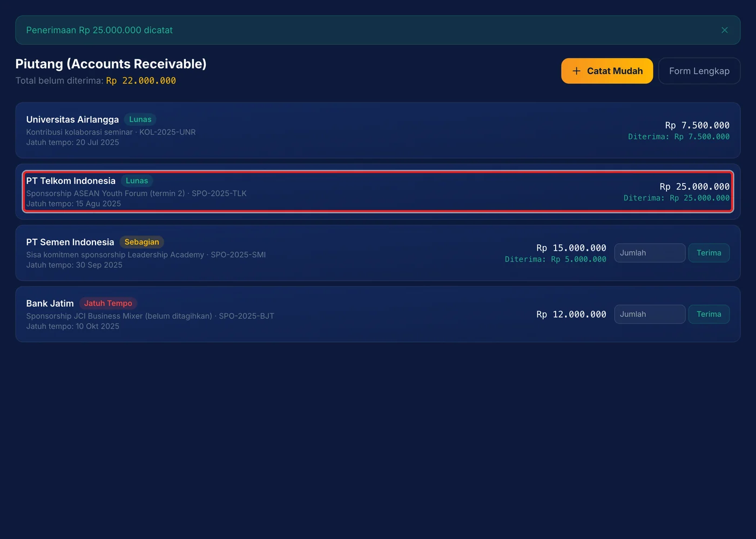Select the Universitas Airlangga receivable row
The height and width of the screenshot is (539, 756).
click(x=378, y=130)
